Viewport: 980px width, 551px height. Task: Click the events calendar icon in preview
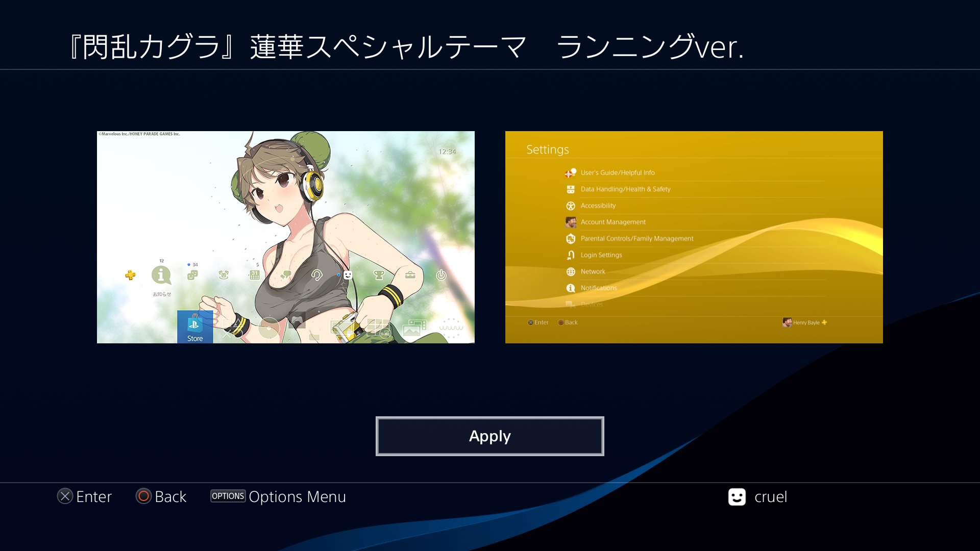(254, 275)
